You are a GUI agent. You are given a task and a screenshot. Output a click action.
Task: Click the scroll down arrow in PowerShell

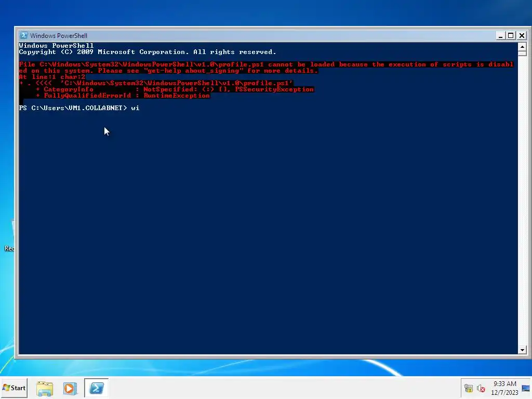click(522, 350)
